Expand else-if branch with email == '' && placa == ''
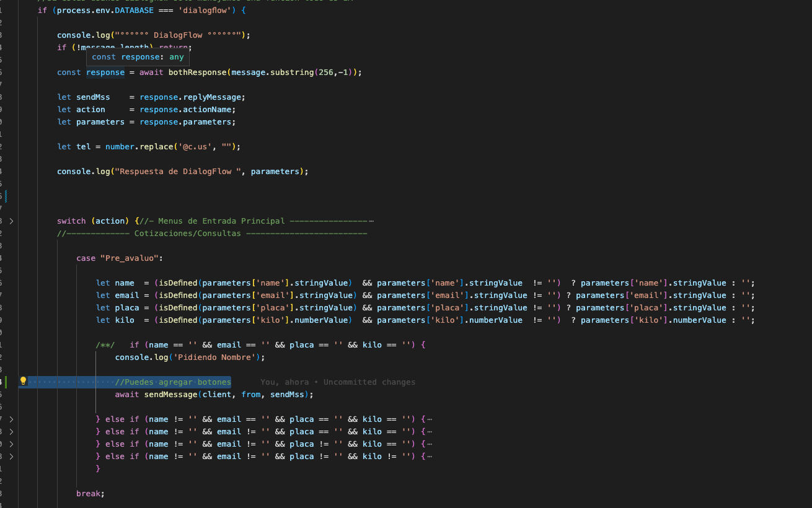This screenshot has height=508, width=812. [x=11, y=419]
